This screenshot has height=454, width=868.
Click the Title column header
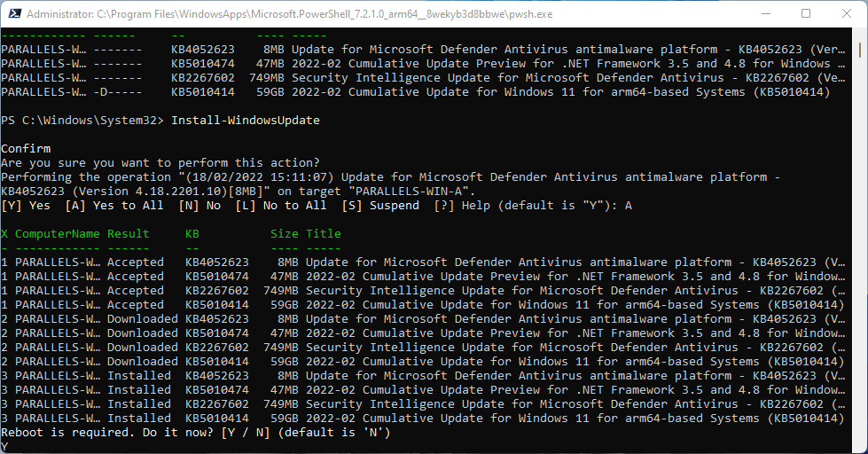point(324,233)
